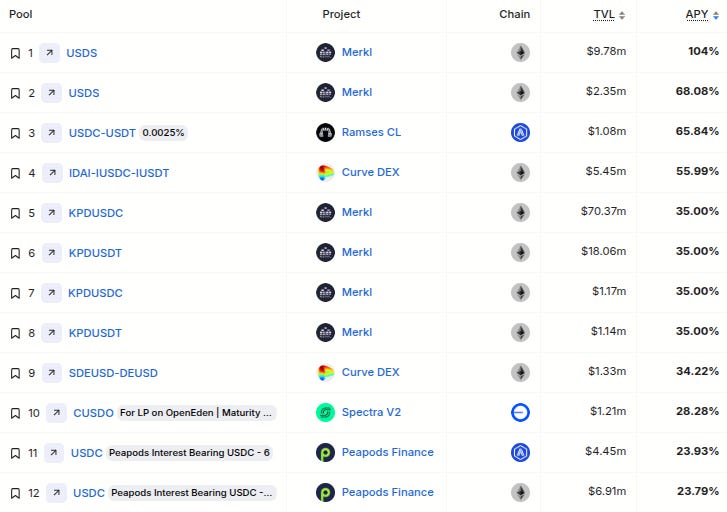
Task: Open external arrow icon for pool 7 KPDUSDC
Action: coord(52,293)
